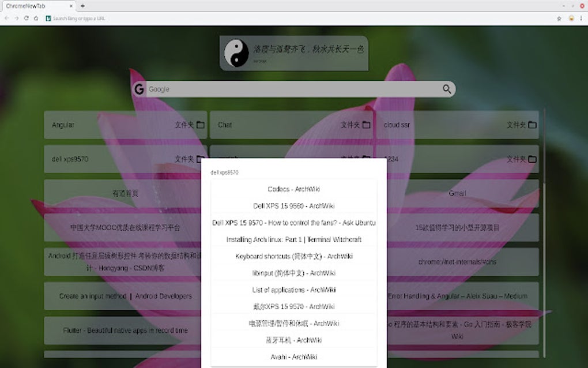588x368 pixels.
Task: Open the Ask Ubuntu fans control entry
Action: (x=293, y=223)
